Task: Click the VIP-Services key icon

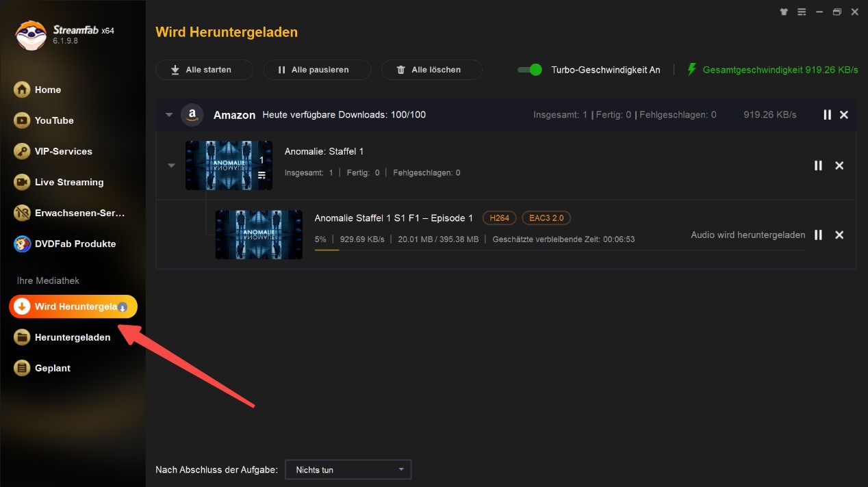Action: (x=23, y=151)
